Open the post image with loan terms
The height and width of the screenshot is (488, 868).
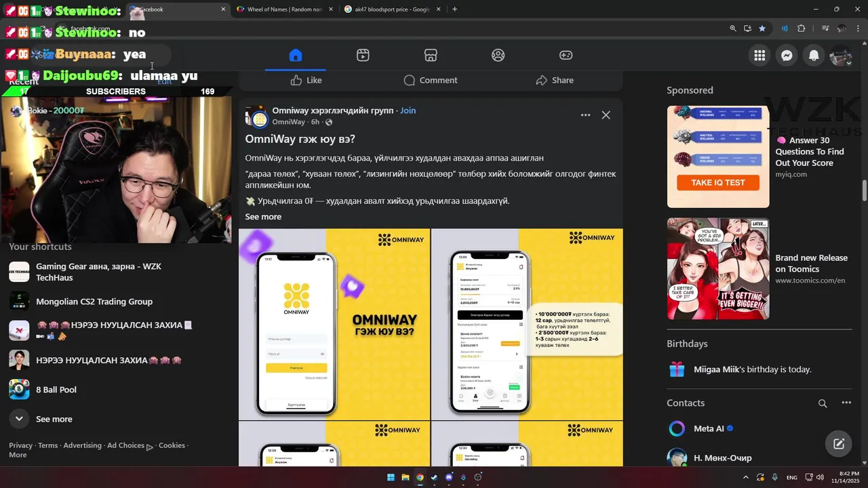click(x=527, y=324)
